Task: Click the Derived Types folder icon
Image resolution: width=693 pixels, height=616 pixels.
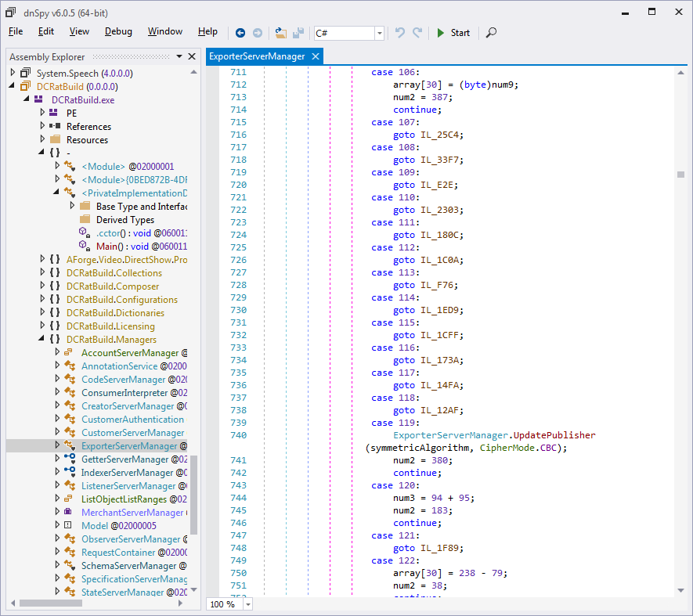Action: click(x=85, y=219)
